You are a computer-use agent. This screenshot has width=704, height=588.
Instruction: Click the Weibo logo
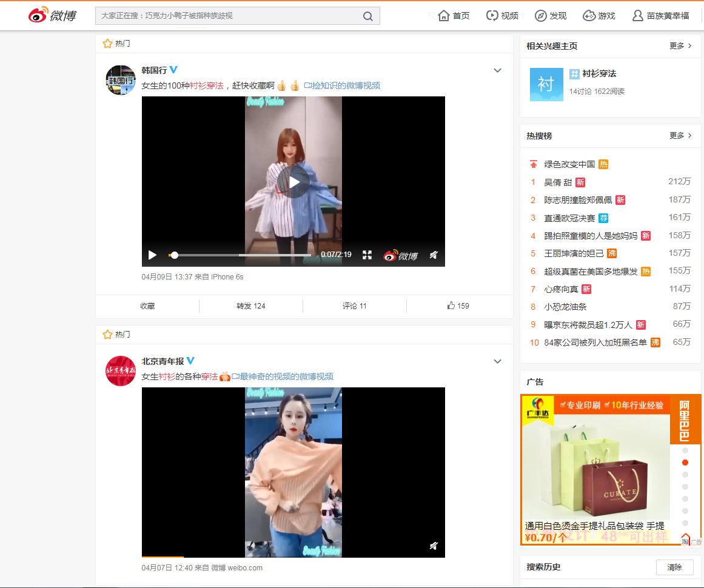52,16
